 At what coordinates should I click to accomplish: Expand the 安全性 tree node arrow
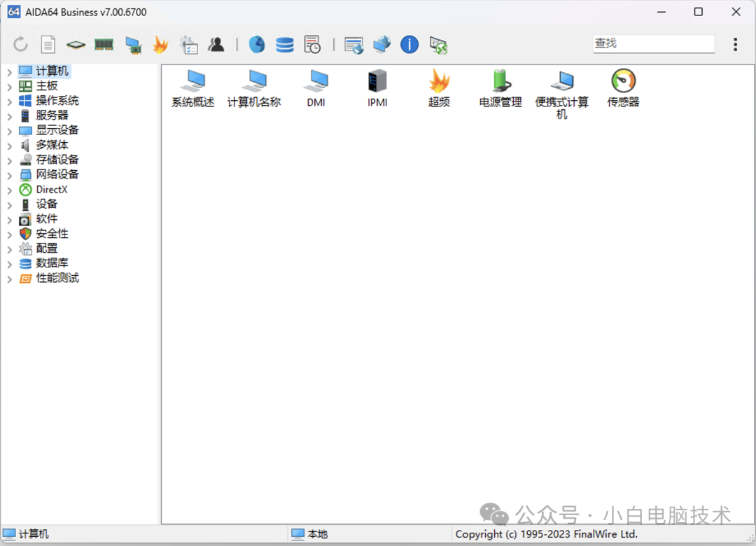[9, 235]
